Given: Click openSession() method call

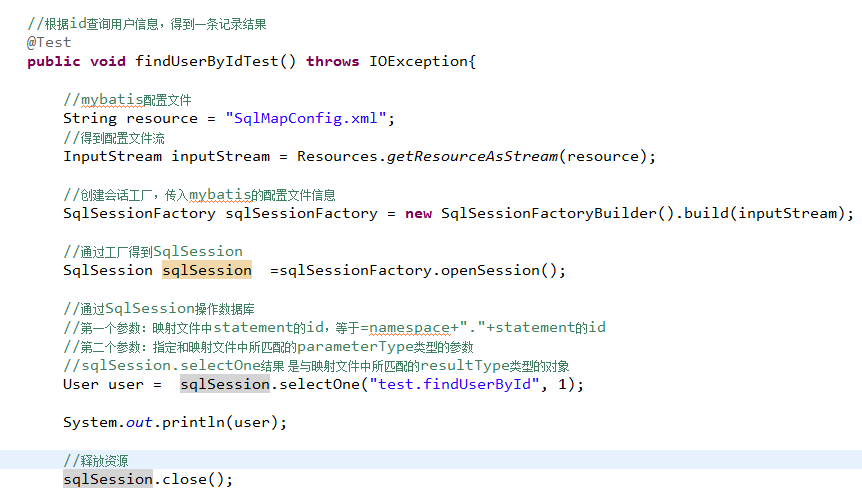Looking at the screenshot, I should (x=499, y=270).
